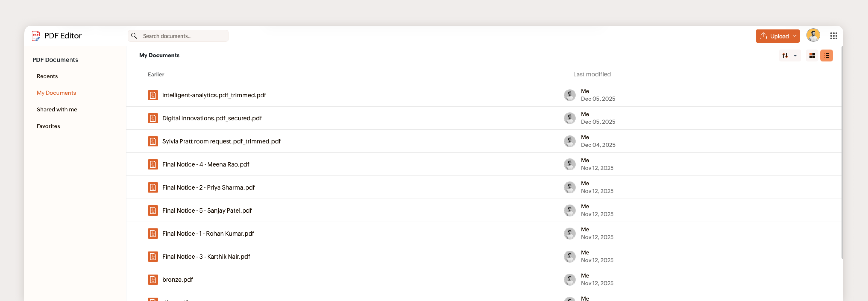Image resolution: width=868 pixels, height=301 pixels.
Task: Select Recents in the sidebar
Action: [x=47, y=76]
